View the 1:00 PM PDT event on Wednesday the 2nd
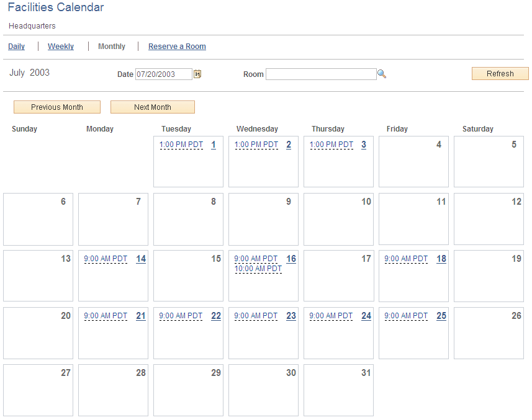 (x=256, y=145)
